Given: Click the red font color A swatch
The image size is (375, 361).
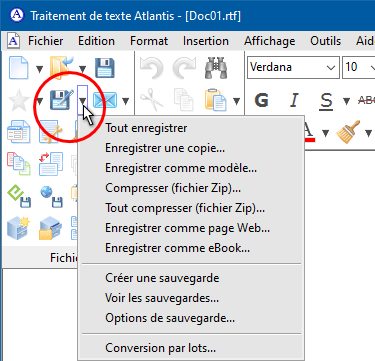Looking at the screenshot, I should coord(309,133).
